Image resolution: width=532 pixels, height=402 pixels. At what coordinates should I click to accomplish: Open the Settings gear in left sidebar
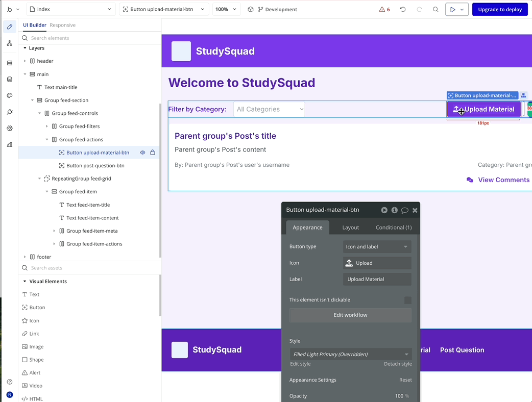[10, 129]
